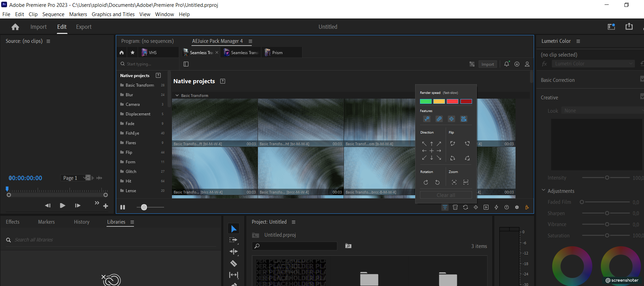Open the Glitch folder in sidebar
The width and height of the screenshot is (644, 286).
click(x=131, y=172)
